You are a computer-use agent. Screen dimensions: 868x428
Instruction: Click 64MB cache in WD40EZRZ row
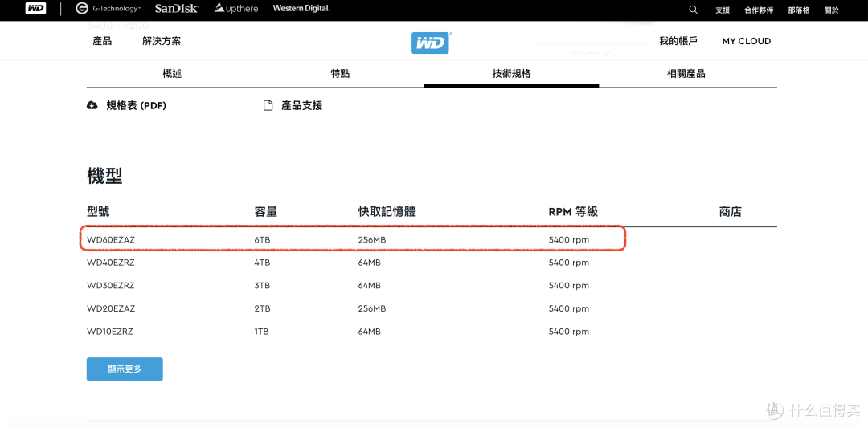coord(369,263)
